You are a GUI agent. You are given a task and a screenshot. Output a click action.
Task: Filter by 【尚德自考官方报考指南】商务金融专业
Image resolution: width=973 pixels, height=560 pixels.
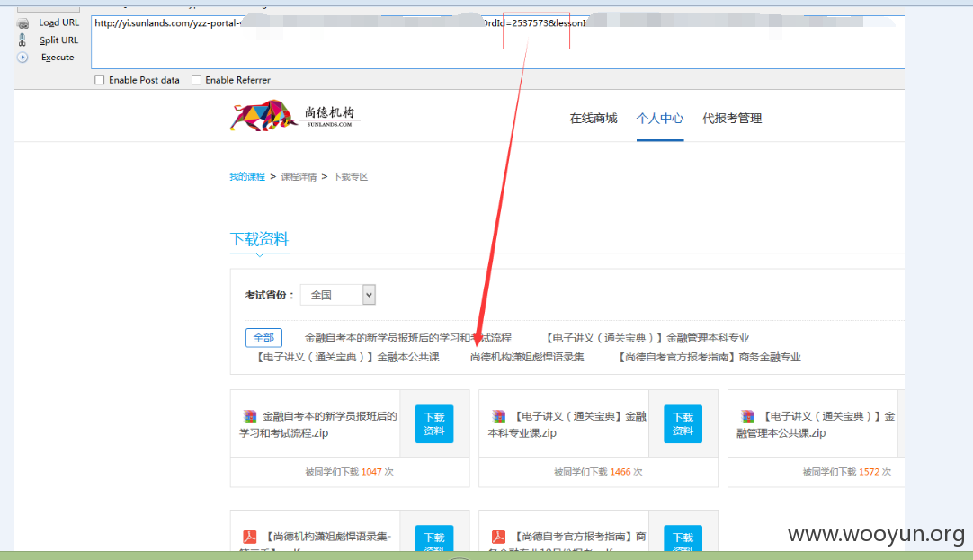pos(709,357)
